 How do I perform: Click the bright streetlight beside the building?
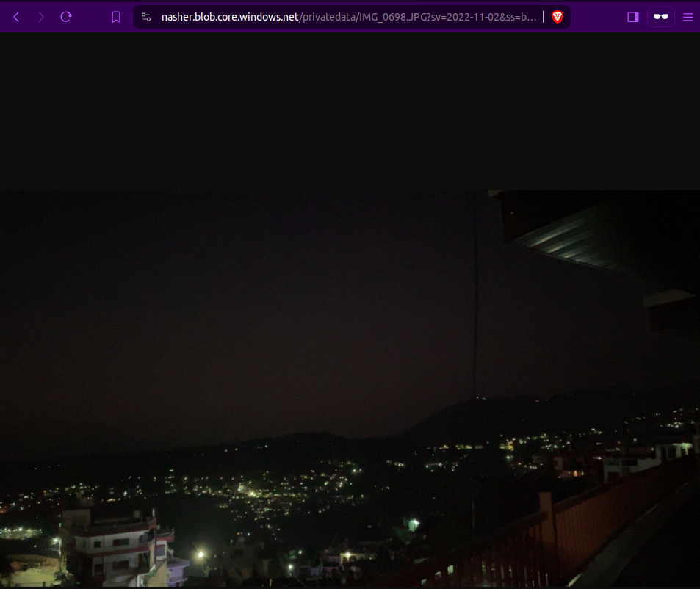pos(200,554)
